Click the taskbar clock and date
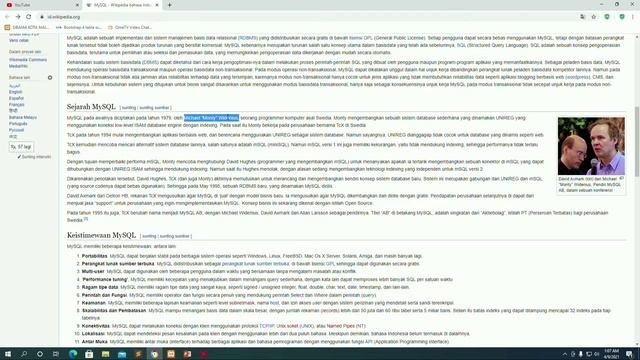The height and width of the screenshot is (360, 640). coord(611,354)
